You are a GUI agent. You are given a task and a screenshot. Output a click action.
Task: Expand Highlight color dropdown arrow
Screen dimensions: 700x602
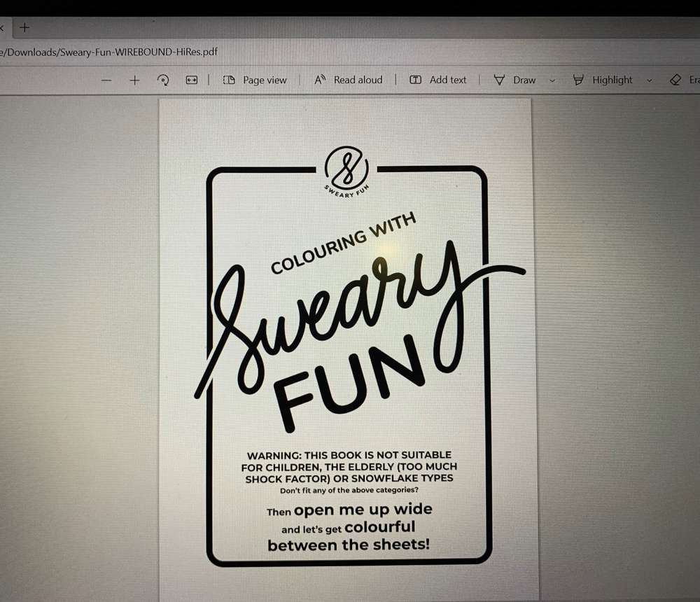click(649, 80)
